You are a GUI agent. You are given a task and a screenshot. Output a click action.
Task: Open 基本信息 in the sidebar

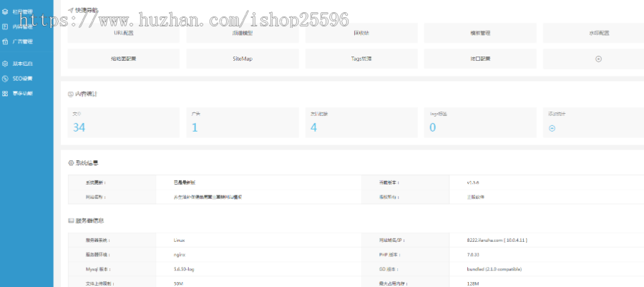pyautogui.click(x=22, y=64)
